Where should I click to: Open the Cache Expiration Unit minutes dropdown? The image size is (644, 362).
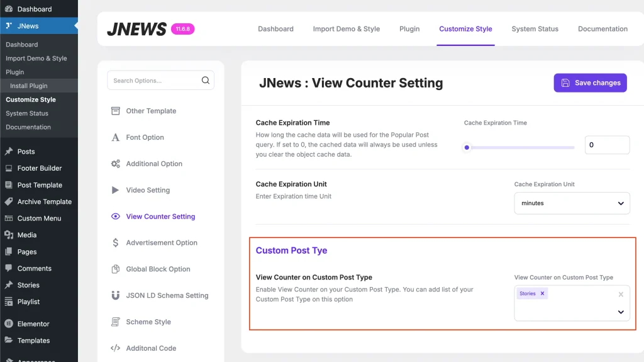point(572,203)
